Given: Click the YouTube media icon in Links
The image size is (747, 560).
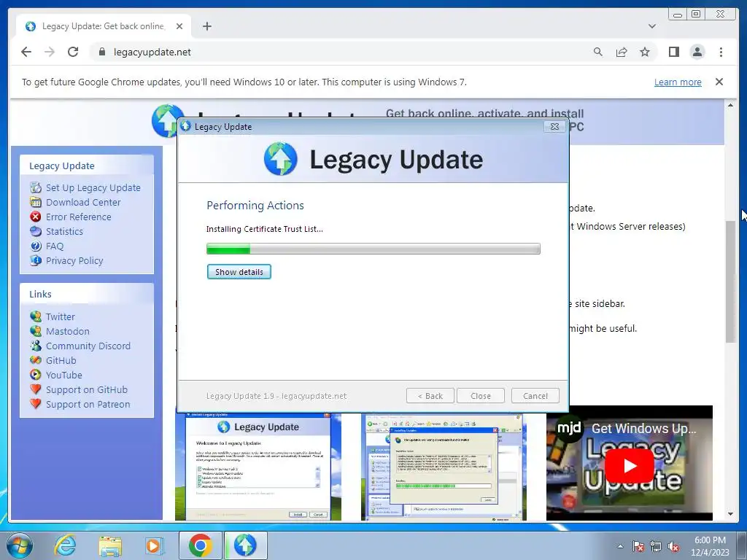Looking at the screenshot, I should tap(36, 375).
